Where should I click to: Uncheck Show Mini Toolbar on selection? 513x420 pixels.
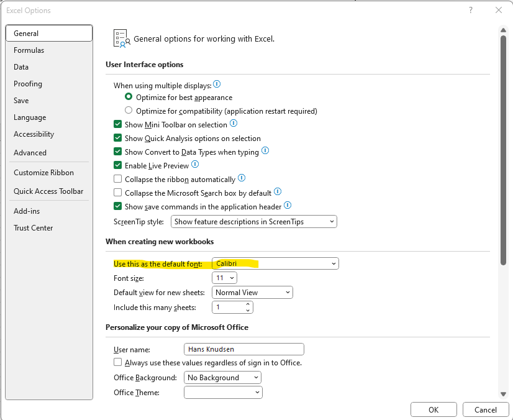(118, 124)
